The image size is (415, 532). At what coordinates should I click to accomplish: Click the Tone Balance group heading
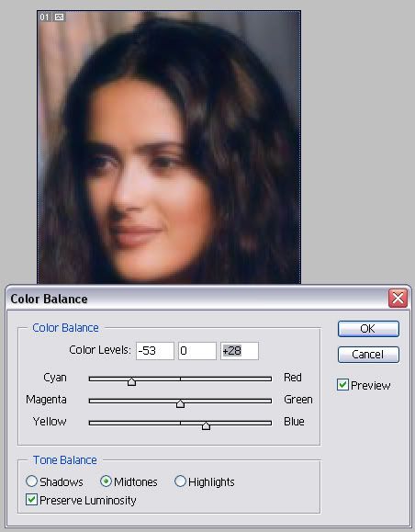click(65, 459)
